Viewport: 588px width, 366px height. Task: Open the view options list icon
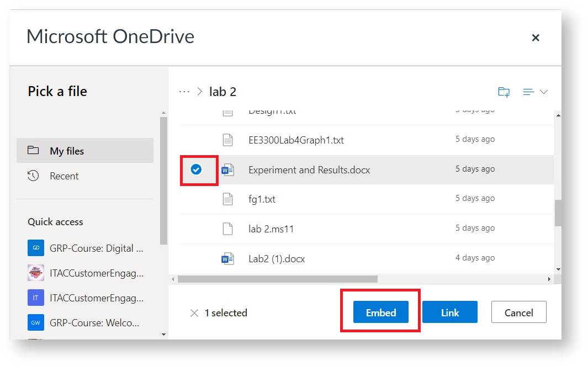click(528, 92)
